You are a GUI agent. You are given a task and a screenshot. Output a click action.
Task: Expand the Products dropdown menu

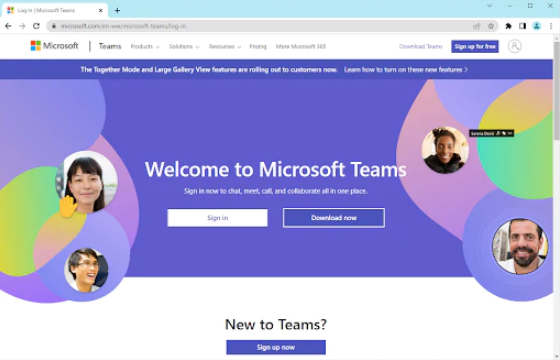tap(145, 46)
